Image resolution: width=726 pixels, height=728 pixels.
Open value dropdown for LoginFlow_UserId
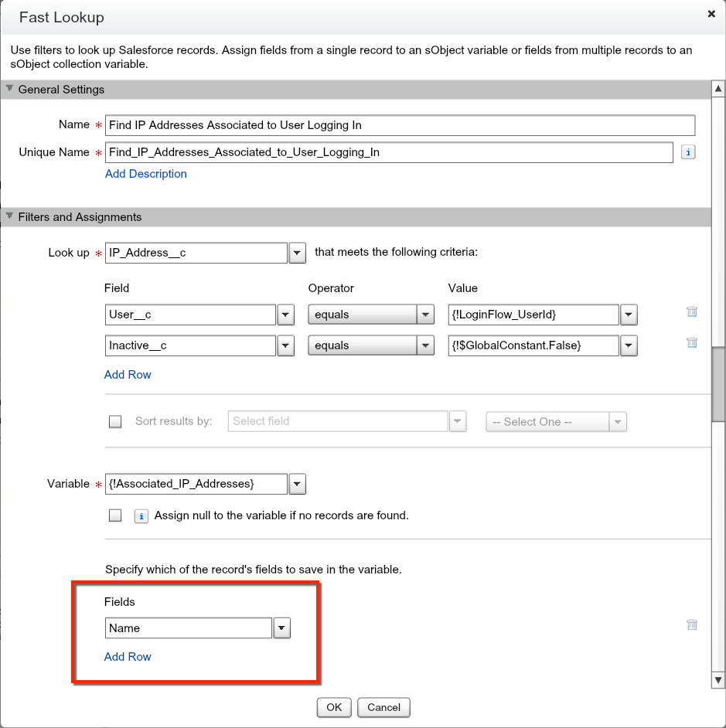(x=629, y=315)
